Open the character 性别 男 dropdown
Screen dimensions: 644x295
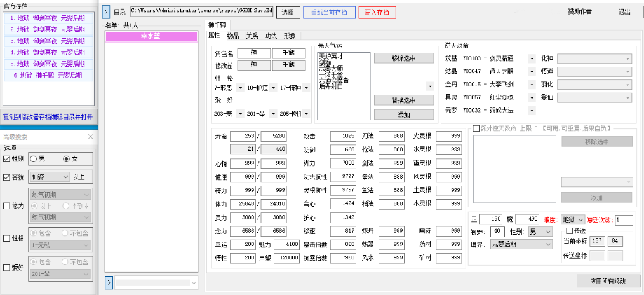(540, 231)
